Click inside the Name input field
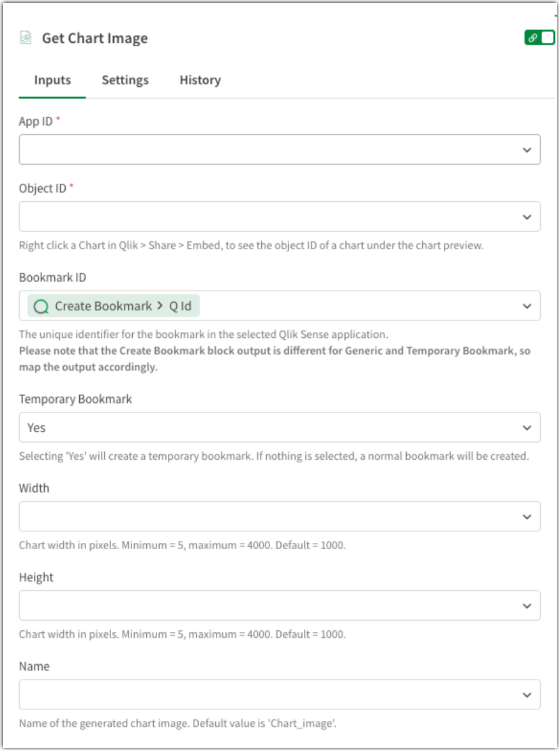 (255, 694)
